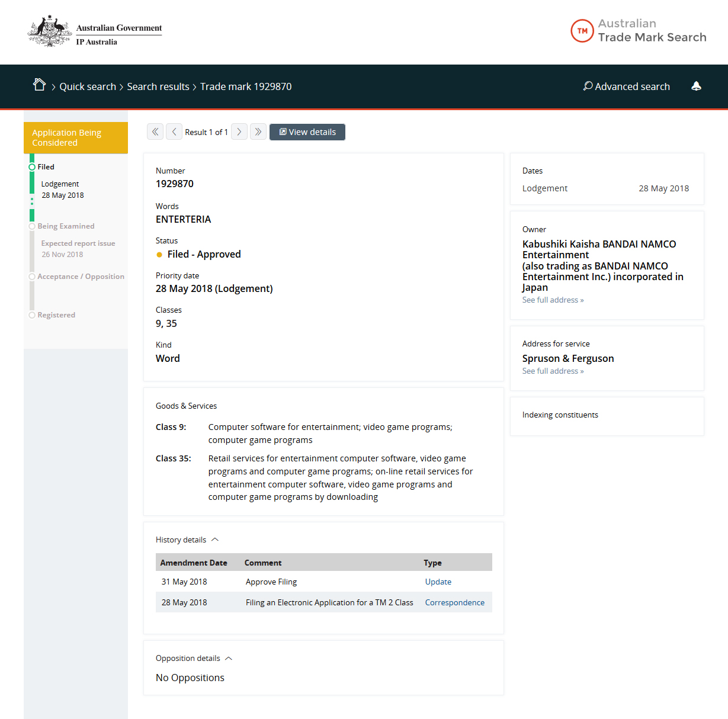Click the Filed timeline stage marker

(32, 167)
